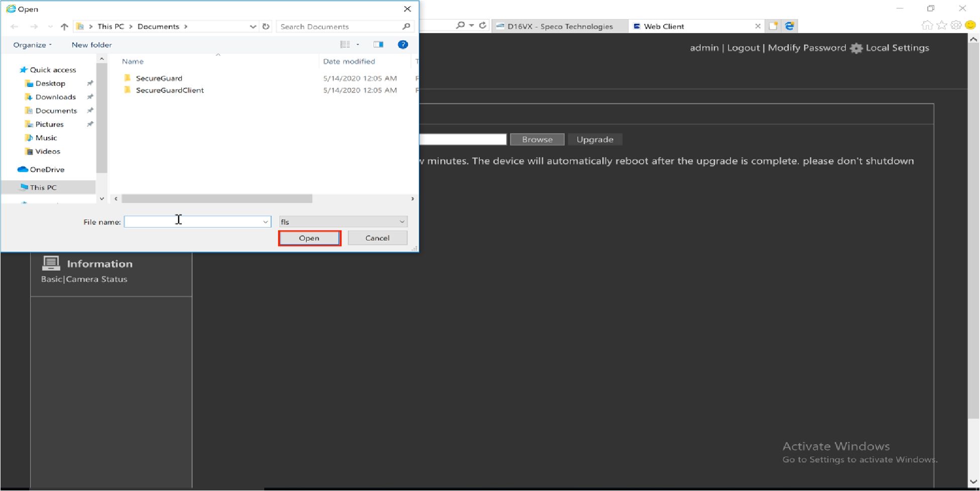
Task: Toggle the preview pane icon
Action: pos(379,45)
